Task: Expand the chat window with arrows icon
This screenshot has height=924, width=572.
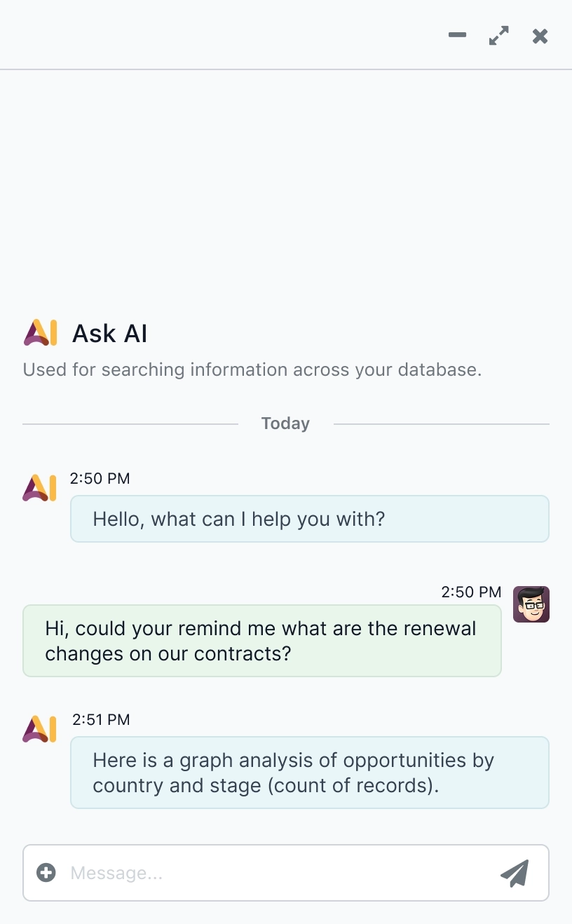Action: (498, 36)
